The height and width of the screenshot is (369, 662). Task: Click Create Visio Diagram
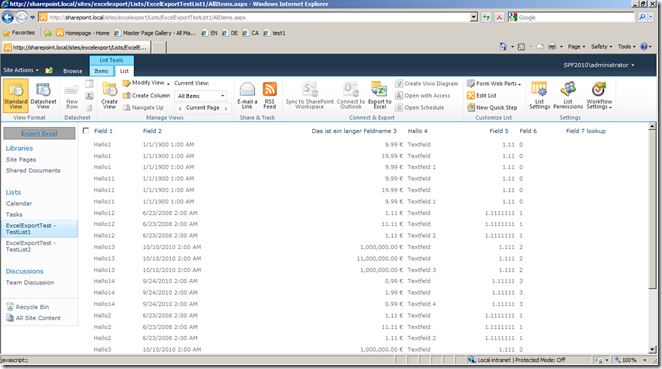coord(426,84)
